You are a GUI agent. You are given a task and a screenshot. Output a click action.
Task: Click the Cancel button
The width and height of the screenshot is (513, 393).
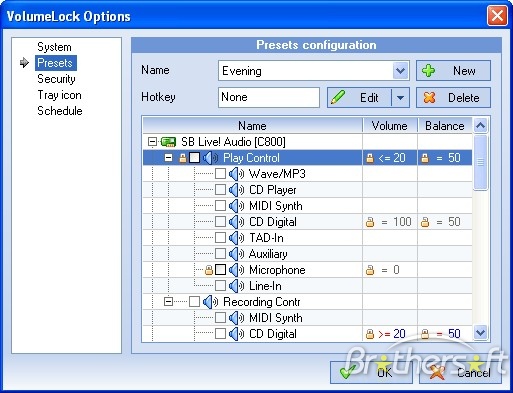pos(460,372)
